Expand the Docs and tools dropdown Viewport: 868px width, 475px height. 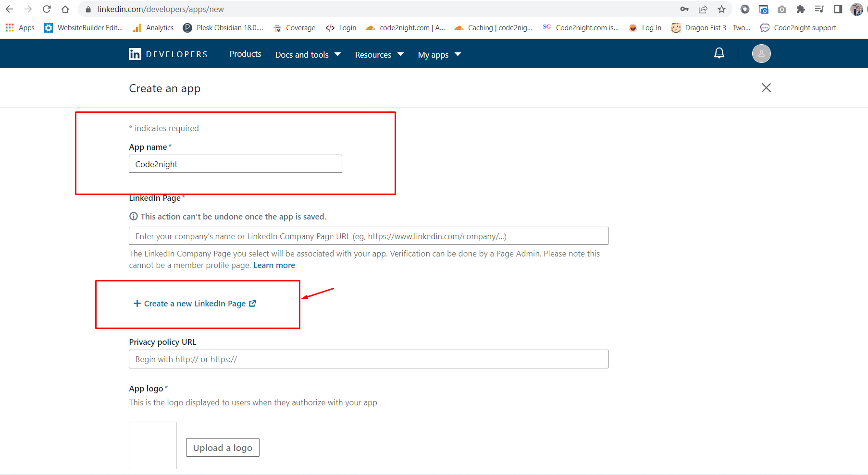click(308, 54)
